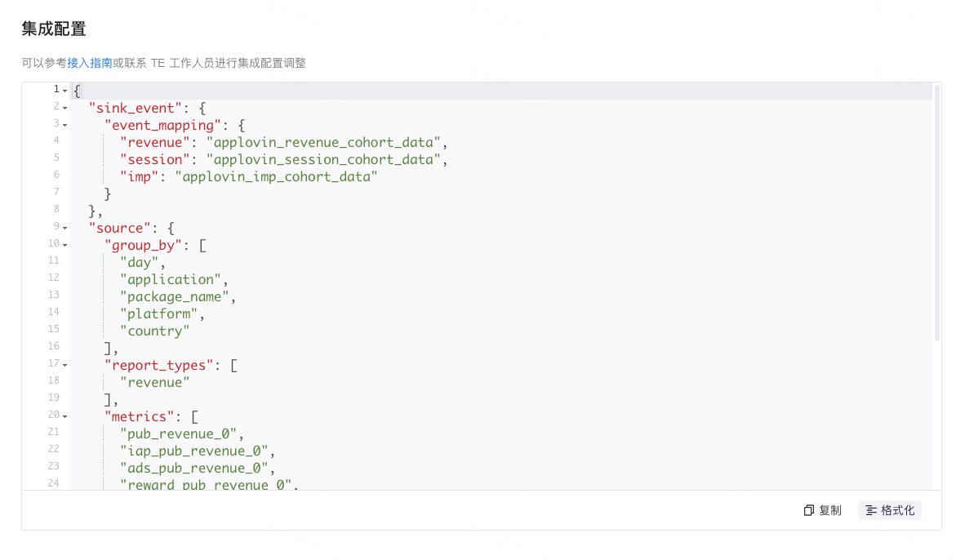Viewport: 965px width, 560px height.
Task: Click the alignment icon on the 格式化 button
Action: tap(872, 509)
